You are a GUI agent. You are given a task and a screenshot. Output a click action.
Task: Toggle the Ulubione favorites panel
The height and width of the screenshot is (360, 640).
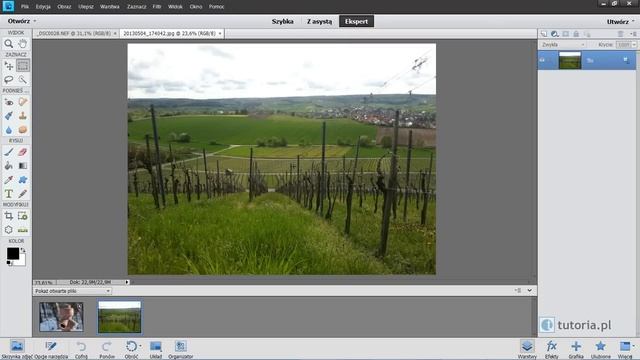600,349
